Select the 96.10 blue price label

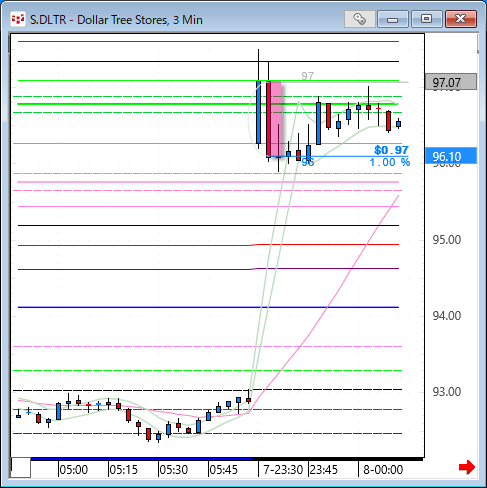(x=451, y=156)
